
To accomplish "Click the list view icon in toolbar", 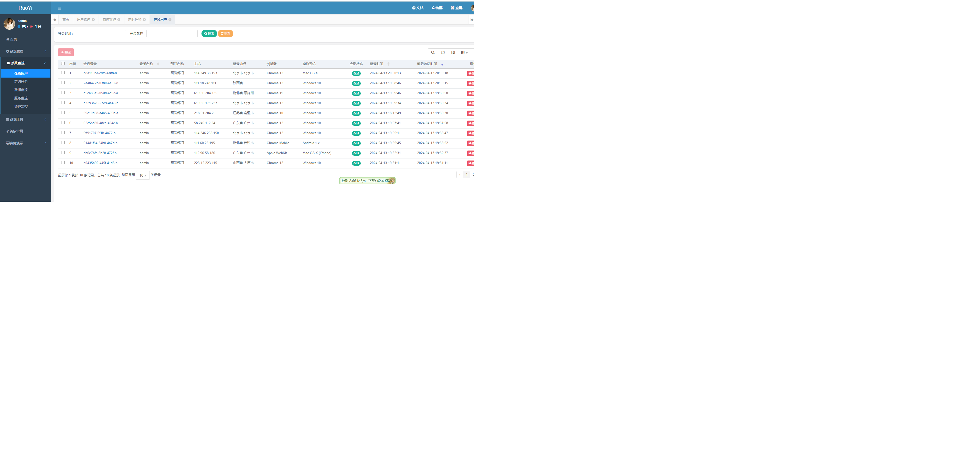I will (x=453, y=52).
